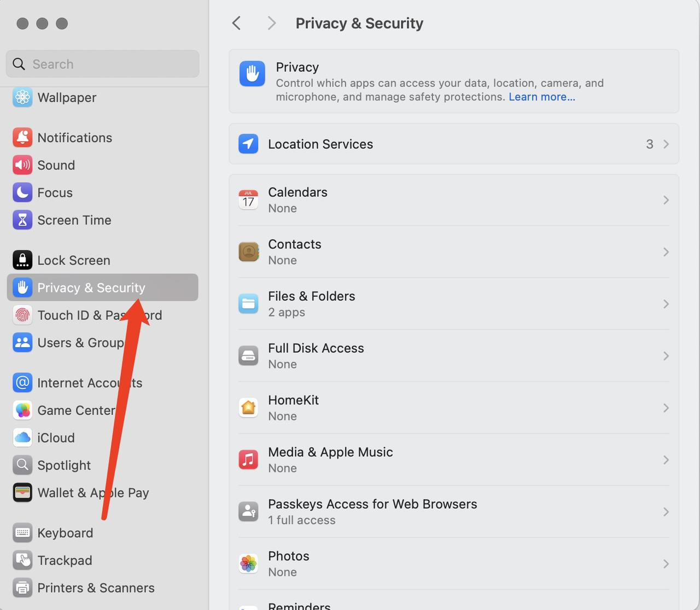
Task: Click the Search field
Action: [x=102, y=64]
